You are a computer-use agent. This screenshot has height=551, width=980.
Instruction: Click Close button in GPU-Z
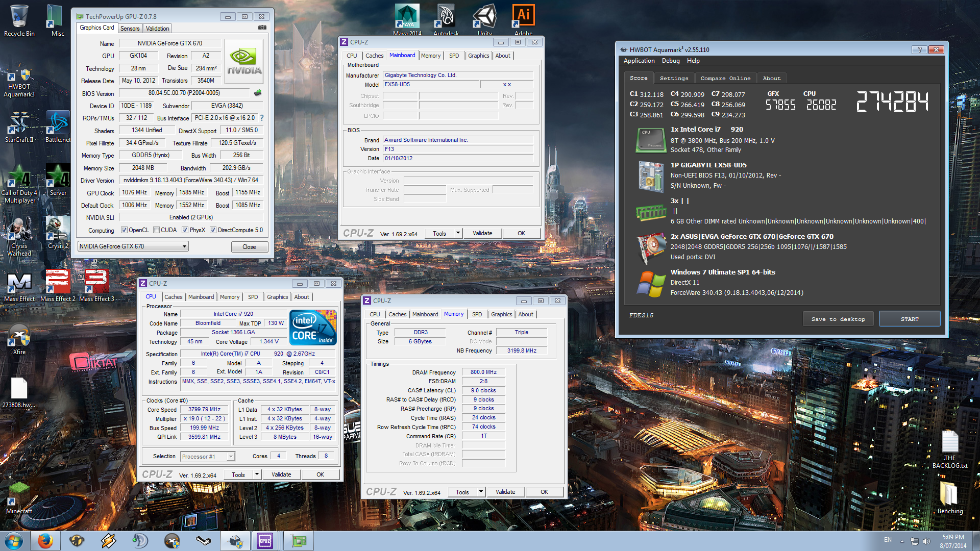pyautogui.click(x=249, y=247)
